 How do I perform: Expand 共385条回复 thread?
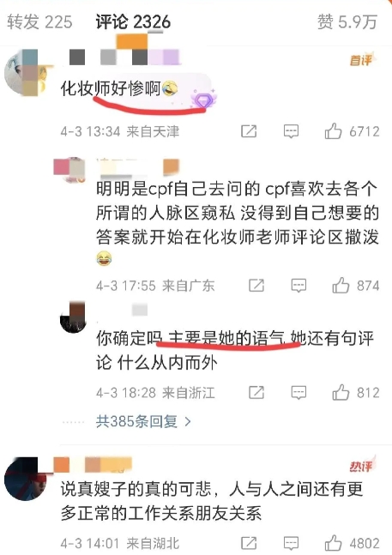coord(143,421)
